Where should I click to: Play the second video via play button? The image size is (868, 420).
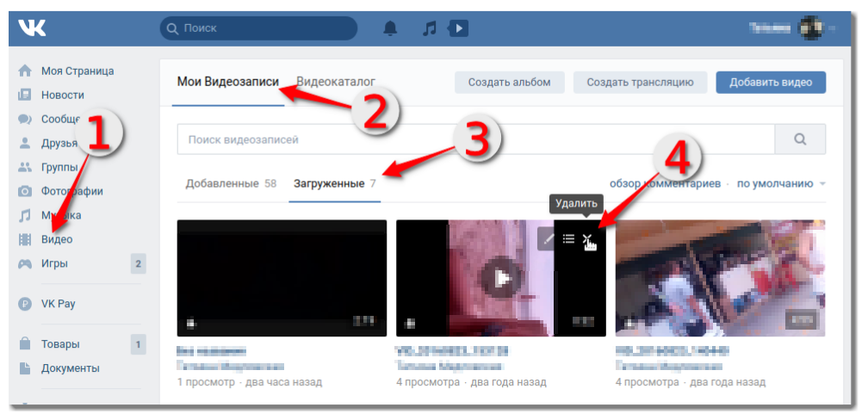pyautogui.click(x=501, y=278)
